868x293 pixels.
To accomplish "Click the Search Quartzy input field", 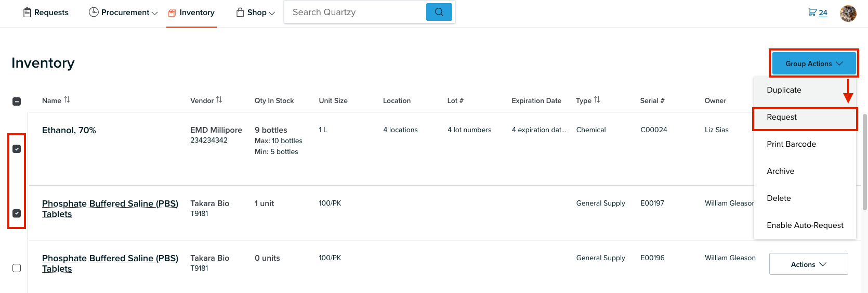I will pyautogui.click(x=355, y=12).
